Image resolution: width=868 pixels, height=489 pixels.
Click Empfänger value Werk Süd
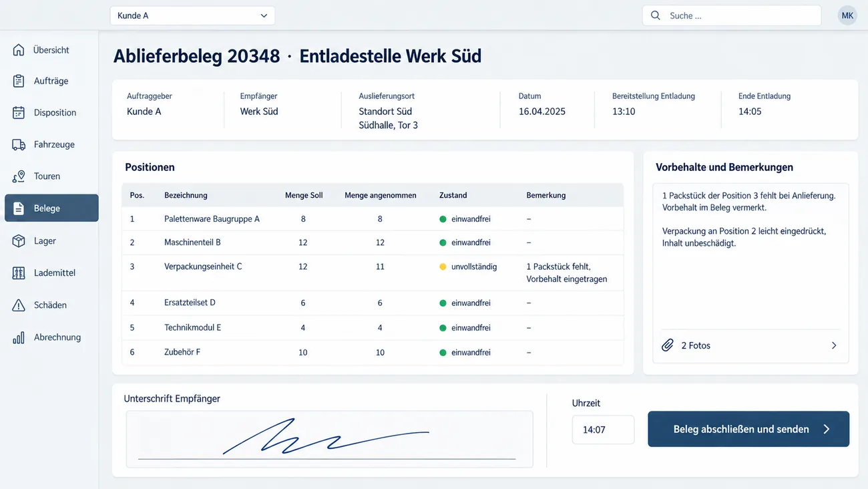pos(259,112)
